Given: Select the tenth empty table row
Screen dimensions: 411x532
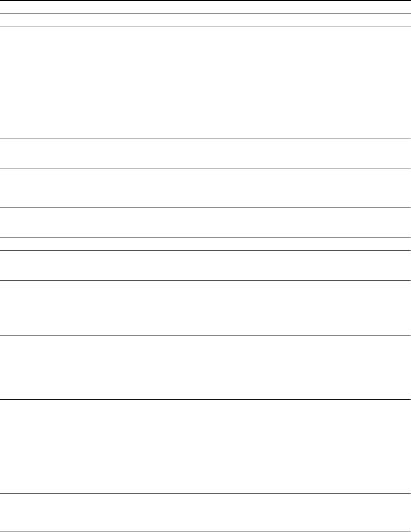Looking at the screenshot, I should tap(205, 308).
